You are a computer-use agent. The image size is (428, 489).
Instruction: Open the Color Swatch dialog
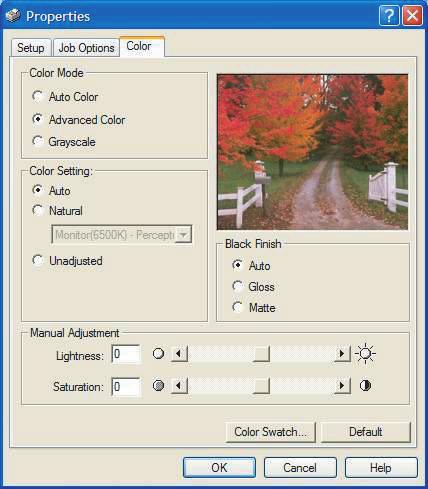point(270,432)
